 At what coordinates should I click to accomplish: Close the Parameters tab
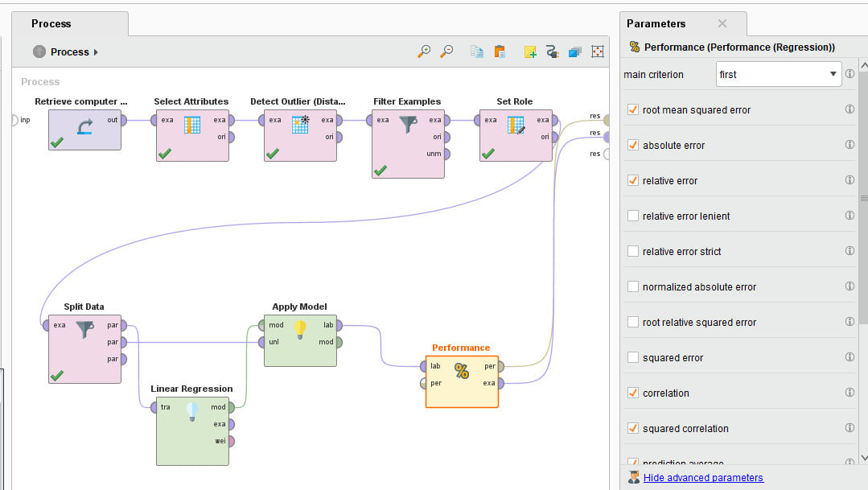722,23
